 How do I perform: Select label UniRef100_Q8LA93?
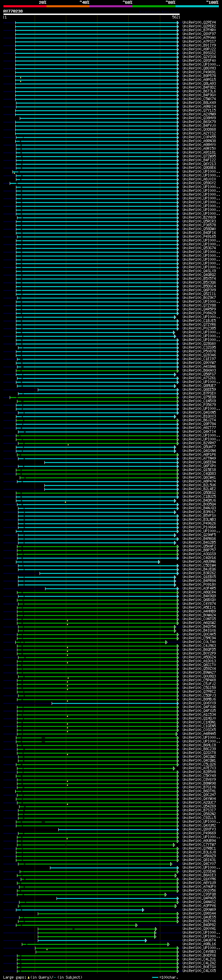pos(199,84)
